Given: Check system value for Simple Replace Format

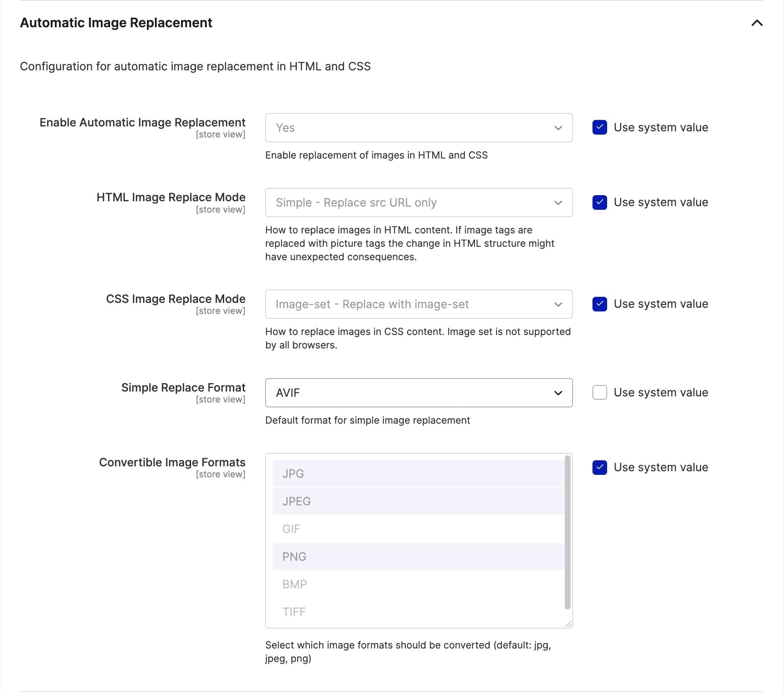Looking at the screenshot, I should tap(600, 392).
